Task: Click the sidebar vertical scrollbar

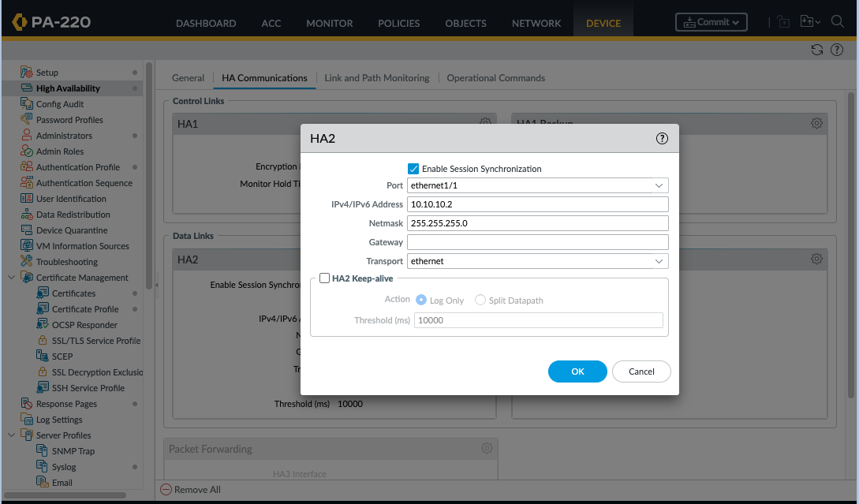Action: click(149, 175)
